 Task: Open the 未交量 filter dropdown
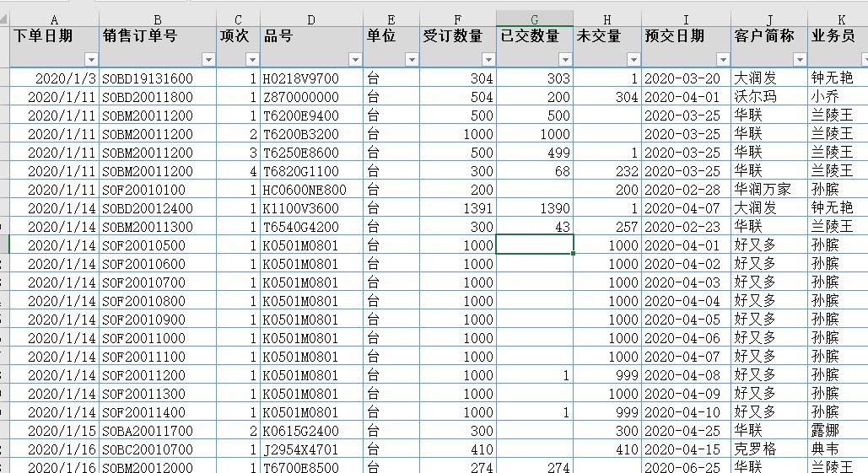click(x=633, y=59)
